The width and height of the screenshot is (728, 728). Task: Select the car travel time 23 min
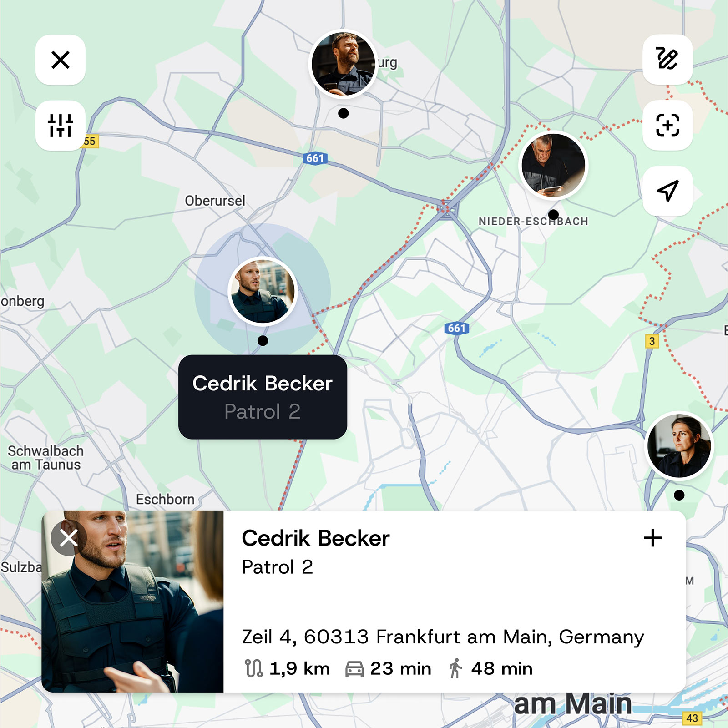pyautogui.click(x=388, y=668)
